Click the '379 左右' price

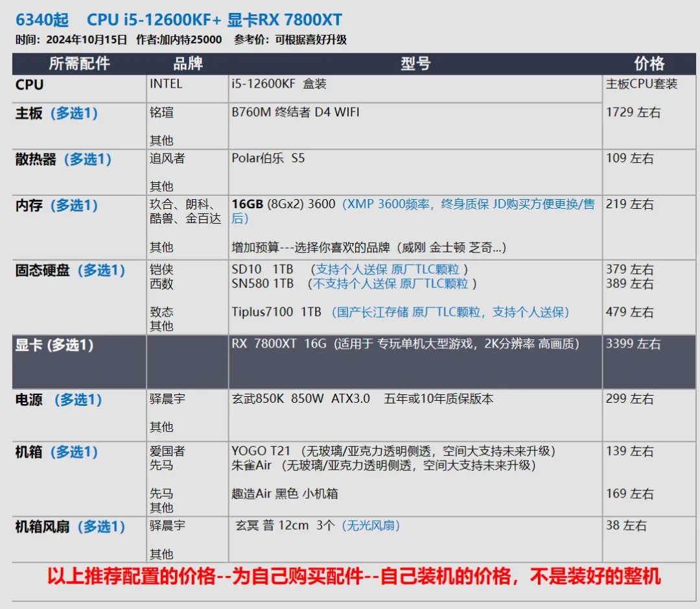[629, 269]
